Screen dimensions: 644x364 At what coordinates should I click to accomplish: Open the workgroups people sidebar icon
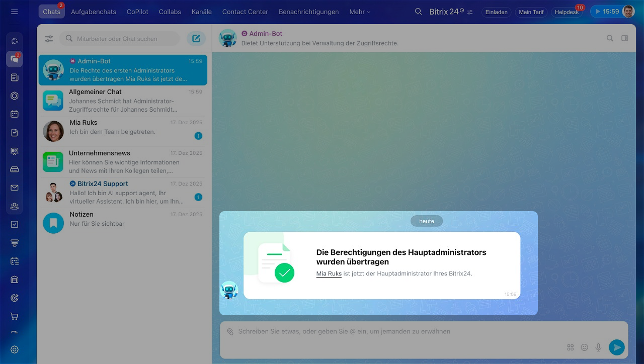click(x=14, y=206)
